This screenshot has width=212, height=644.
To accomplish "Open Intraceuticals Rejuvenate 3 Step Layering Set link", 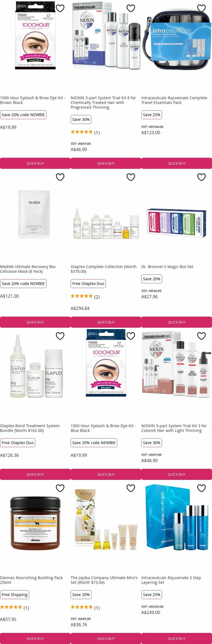I will coord(171,580).
